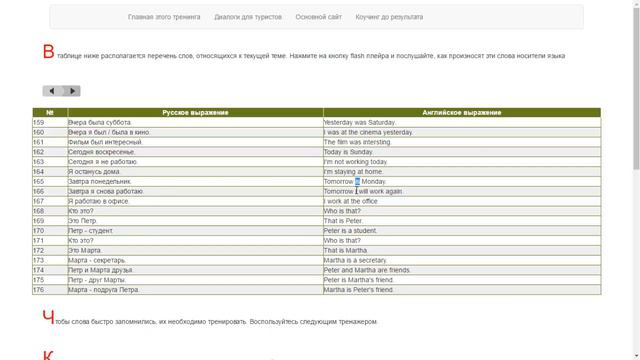Click row number 159
640x360 pixels.
[50, 122]
